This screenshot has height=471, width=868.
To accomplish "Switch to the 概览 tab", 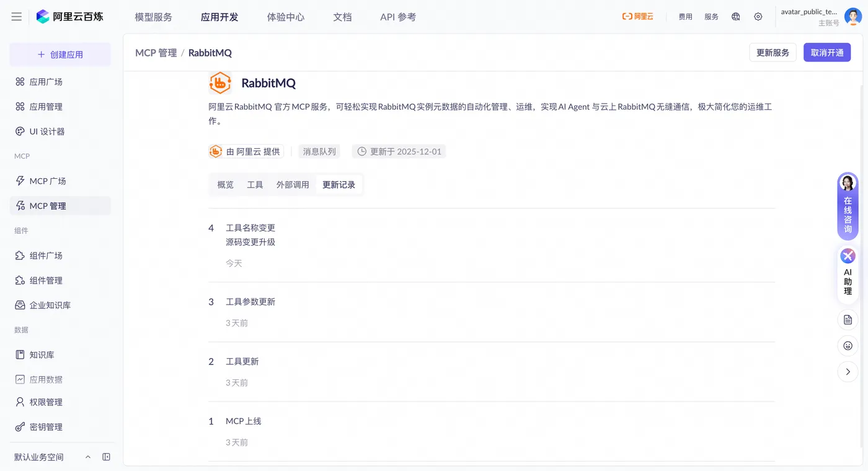I will pyautogui.click(x=226, y=185).
